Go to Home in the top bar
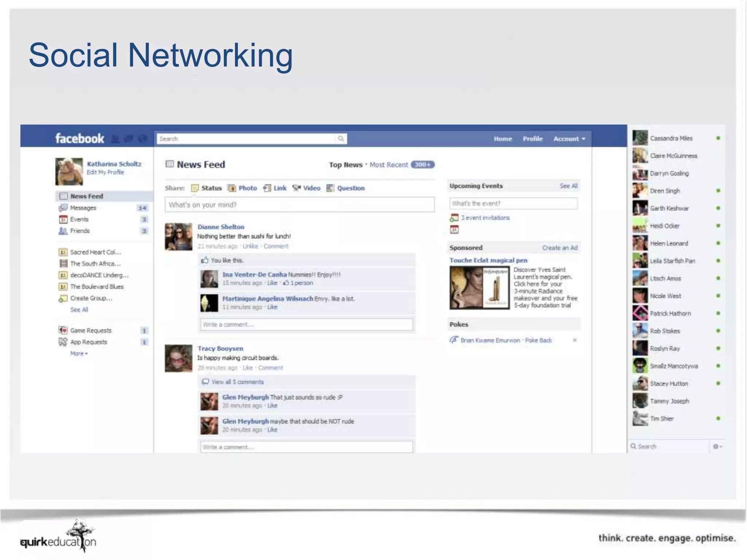The width and height of the screenshot is (747, 560). click(503, 139)
